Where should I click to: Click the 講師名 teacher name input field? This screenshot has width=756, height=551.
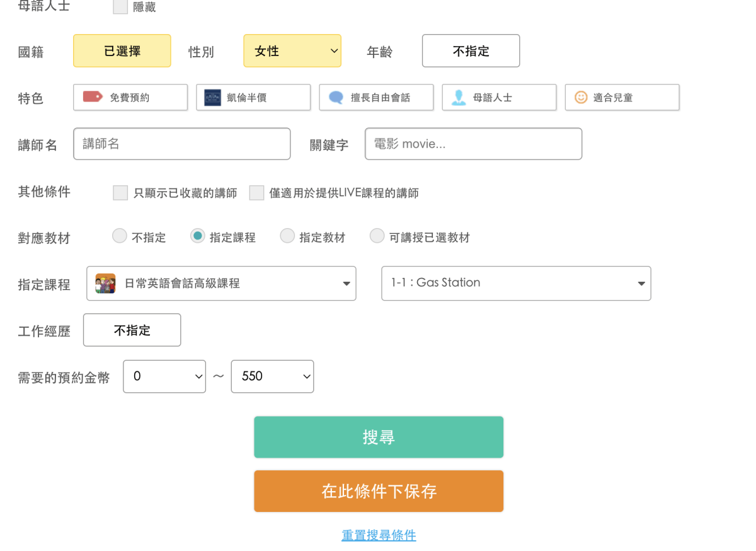[181, 144]
